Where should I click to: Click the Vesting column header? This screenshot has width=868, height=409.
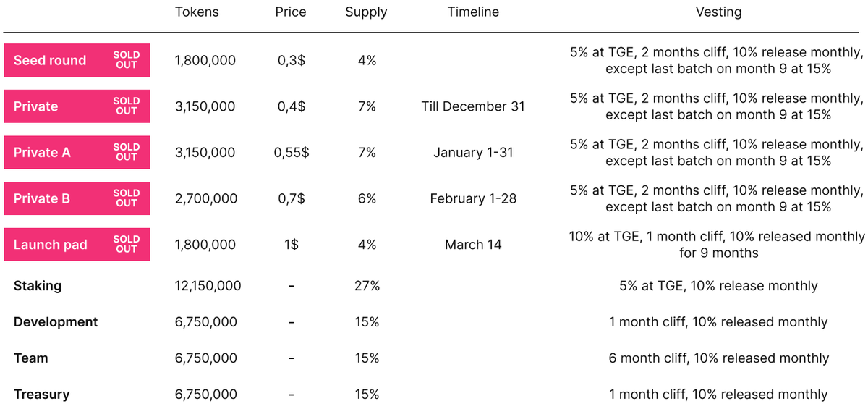[718, 12]
